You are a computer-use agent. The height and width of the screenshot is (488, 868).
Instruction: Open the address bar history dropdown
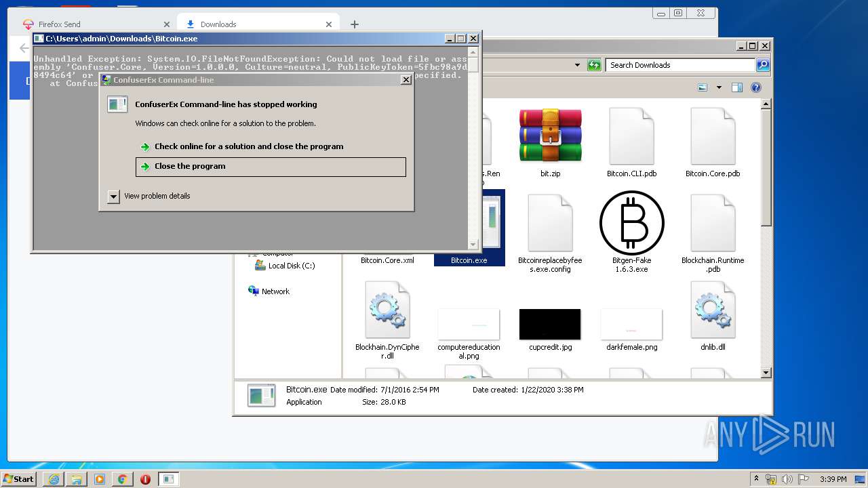point(577,65)
